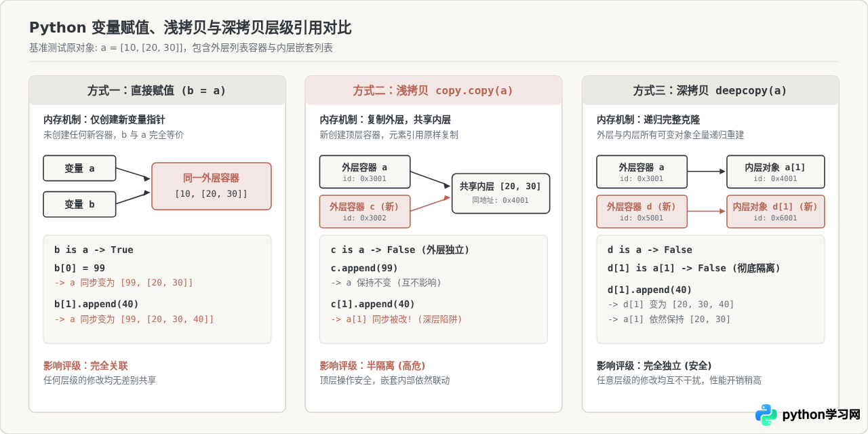868x434 pixels.
Task: Click the line "顶层操作安全,嵌套内部依然联动"
Action: pos(384,380)
